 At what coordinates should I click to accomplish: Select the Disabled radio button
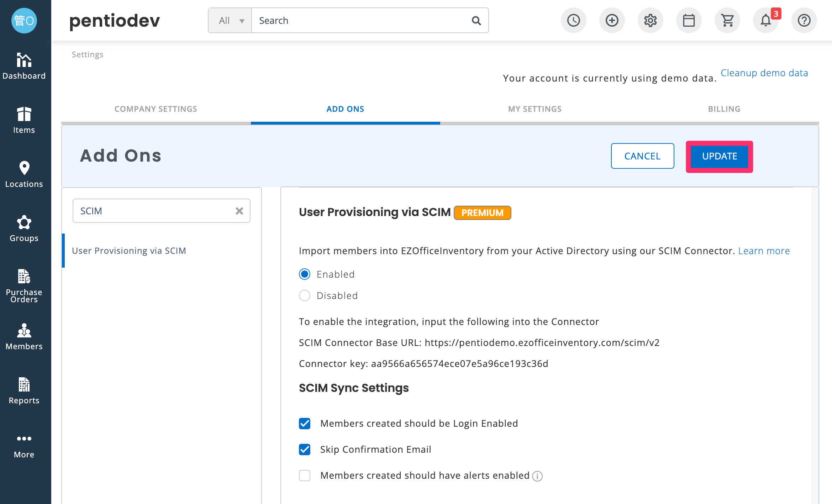(305, 295)
